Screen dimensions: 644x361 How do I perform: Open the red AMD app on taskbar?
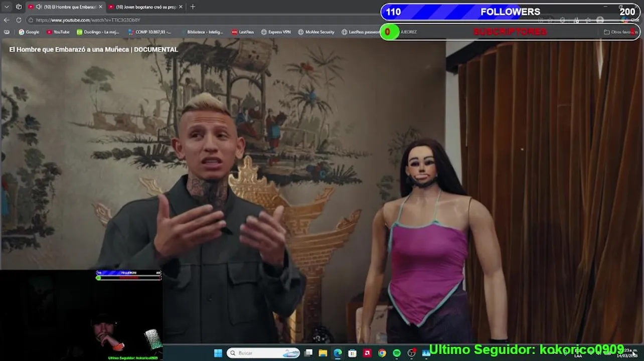tap(367, 353)
